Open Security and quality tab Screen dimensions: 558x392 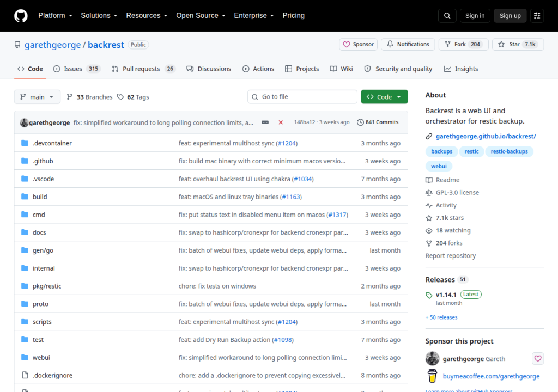(x=398, y=69)
